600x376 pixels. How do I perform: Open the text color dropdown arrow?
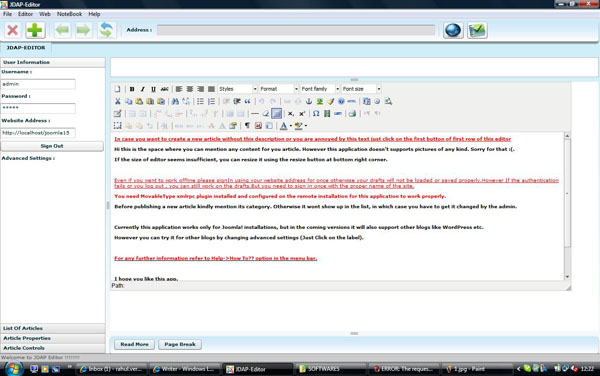(291, 126)
